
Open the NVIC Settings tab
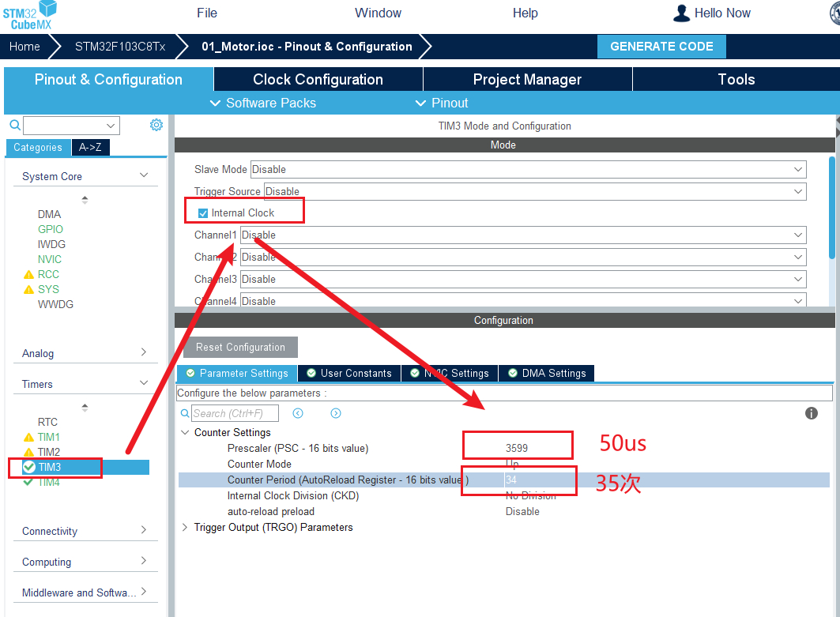click(x=450, y=373)
